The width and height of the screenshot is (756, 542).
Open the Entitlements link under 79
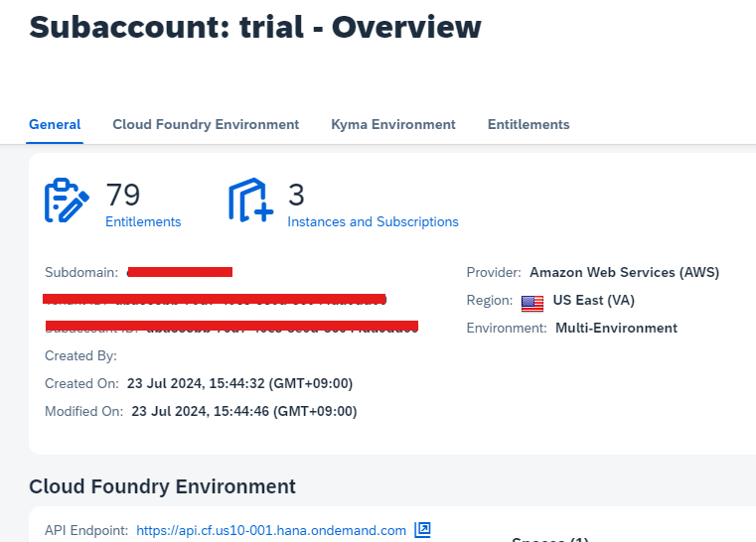143,222
